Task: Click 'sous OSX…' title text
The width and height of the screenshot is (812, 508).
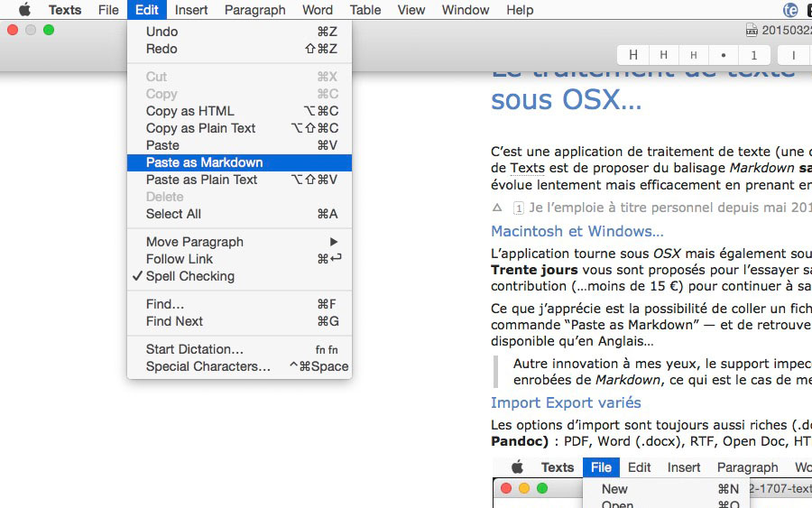Action: pyautogui.click(x=566, y=99)
